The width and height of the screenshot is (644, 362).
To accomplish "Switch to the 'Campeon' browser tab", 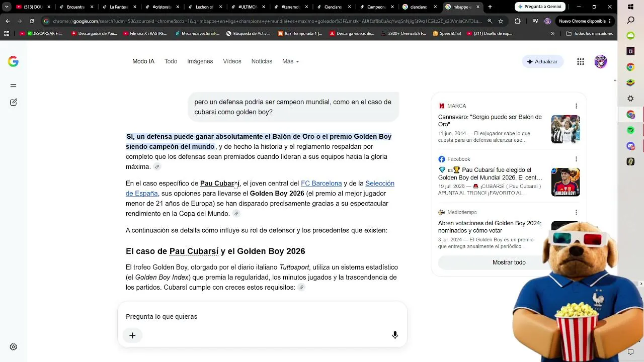I will coord(376,7).
